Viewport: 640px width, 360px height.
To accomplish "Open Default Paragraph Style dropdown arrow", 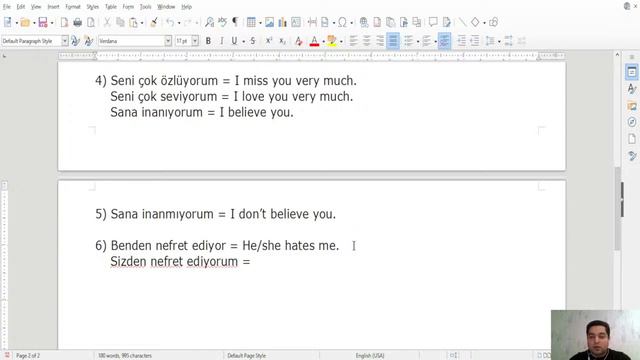I will click(65, 41).
